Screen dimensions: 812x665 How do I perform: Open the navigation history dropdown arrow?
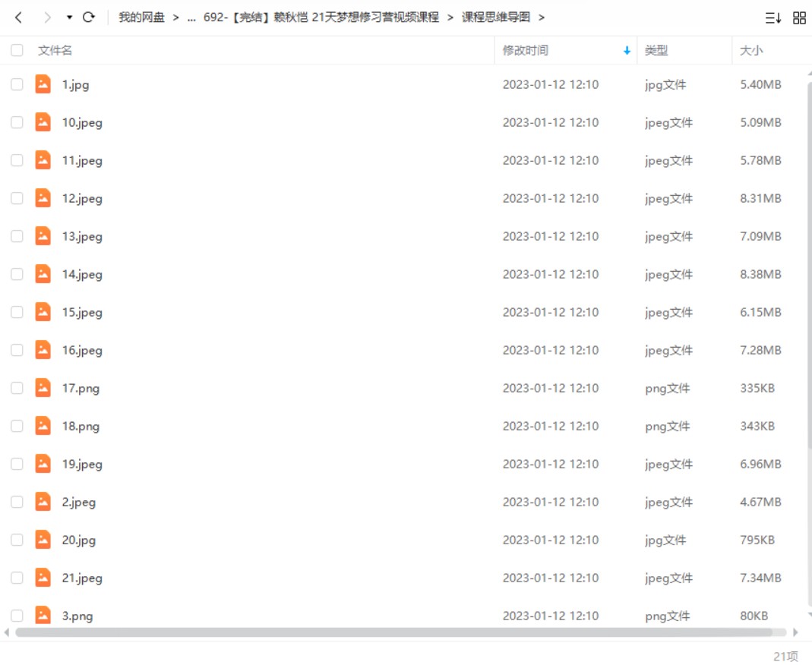click(69, 17)
